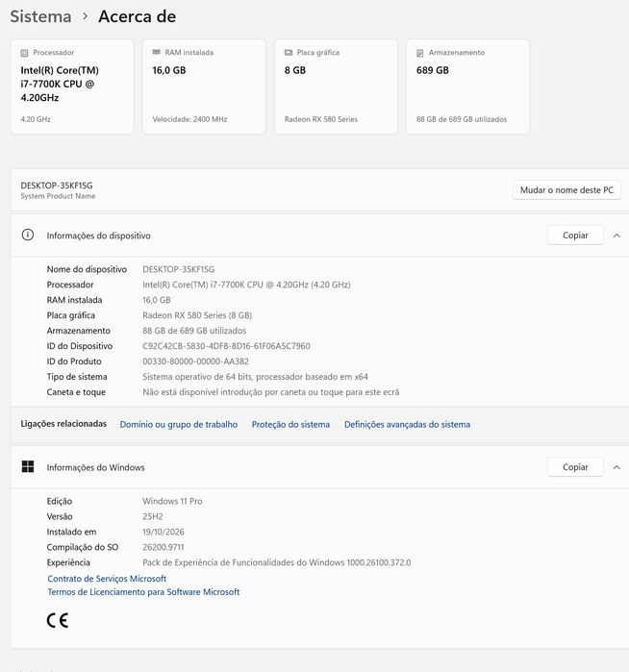Click the info circle icon beside Informações do dispositivo

[28, 235]
